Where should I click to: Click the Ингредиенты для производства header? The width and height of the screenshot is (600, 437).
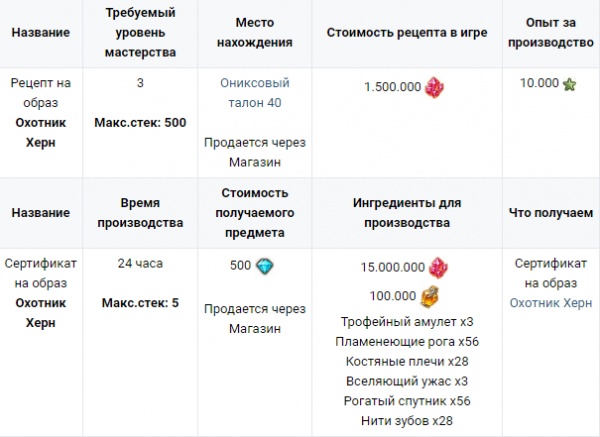[x=407, y=212]
